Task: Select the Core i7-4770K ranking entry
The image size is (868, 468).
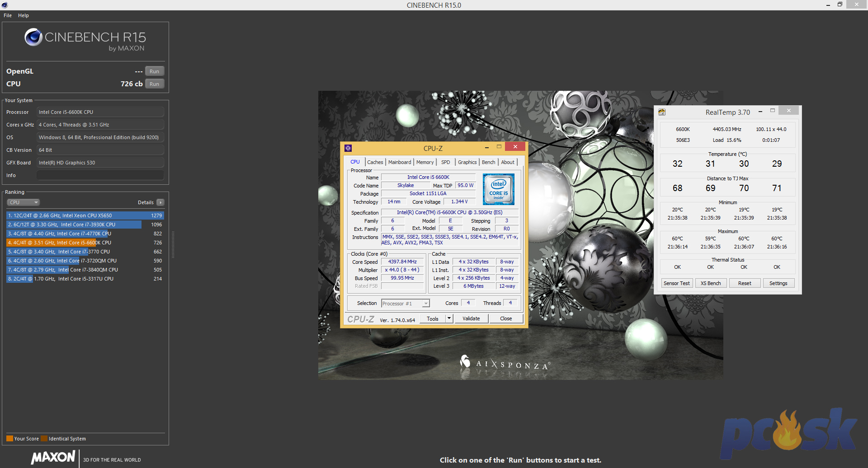Action: click(x=85, y=234)
